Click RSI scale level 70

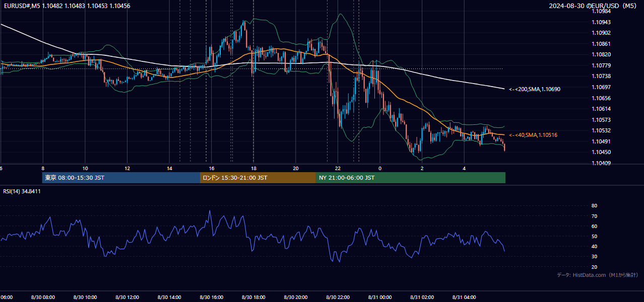pyautogui.click(x=594, y=216)
